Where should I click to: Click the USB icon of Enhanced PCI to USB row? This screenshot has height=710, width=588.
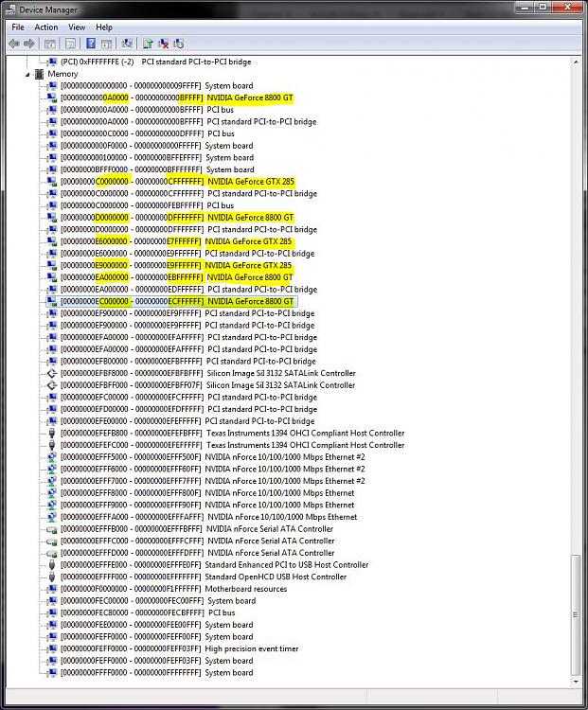pyautogui.click(x=52, y=565)
